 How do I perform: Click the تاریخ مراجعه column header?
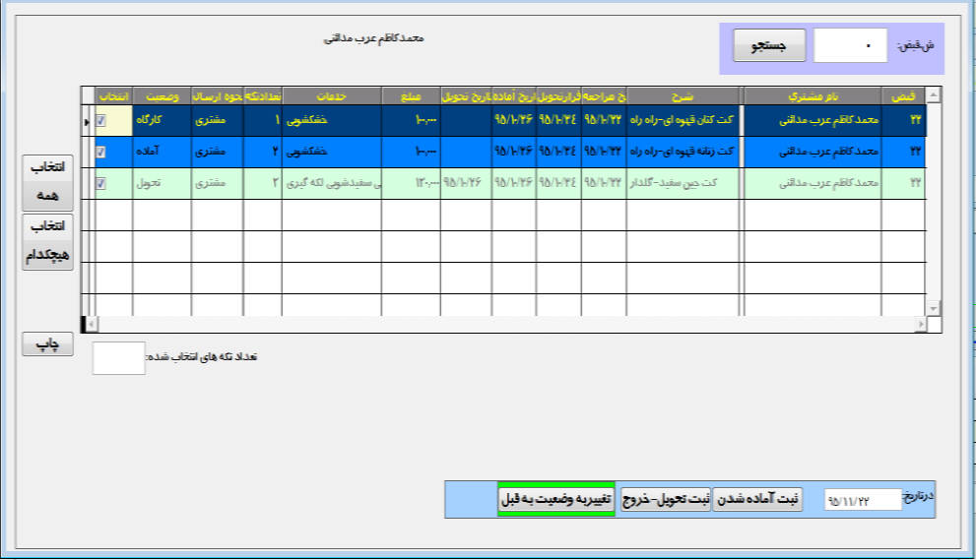(x=604, y=96)
